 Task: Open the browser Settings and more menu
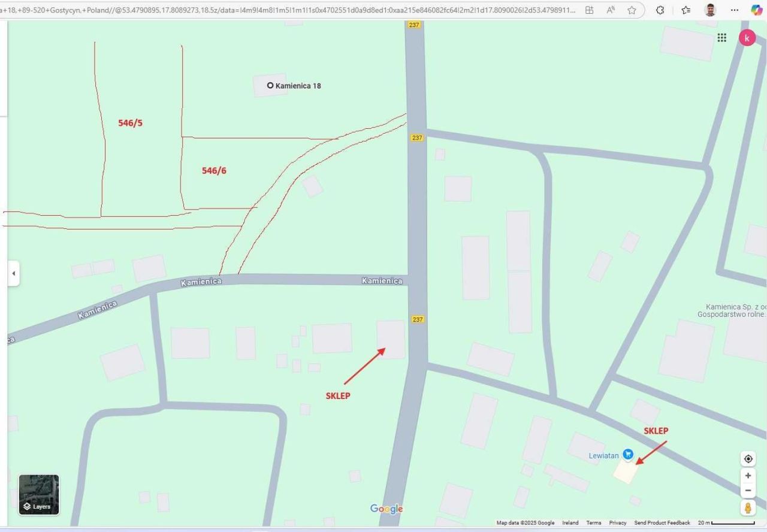coord(735,10)
